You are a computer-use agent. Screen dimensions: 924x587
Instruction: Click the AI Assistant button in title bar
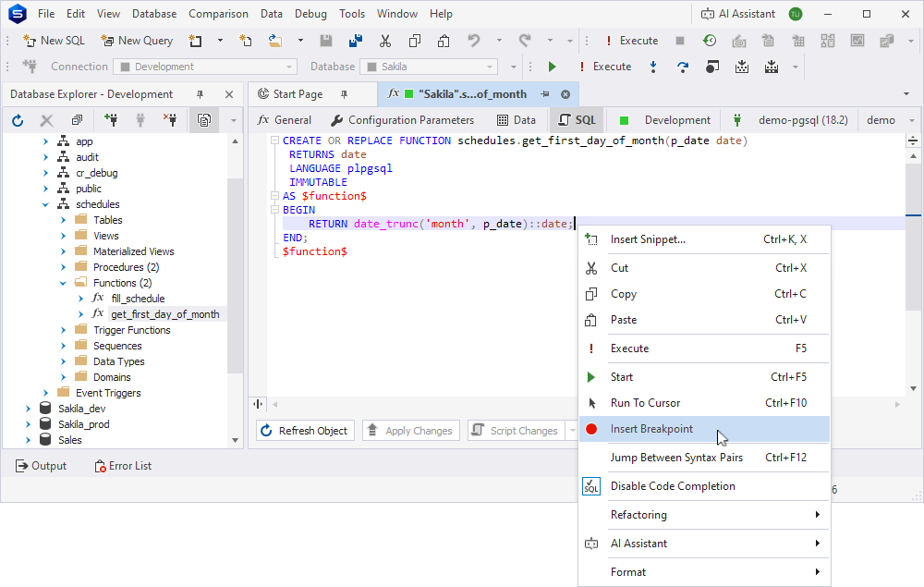[738, 14]
